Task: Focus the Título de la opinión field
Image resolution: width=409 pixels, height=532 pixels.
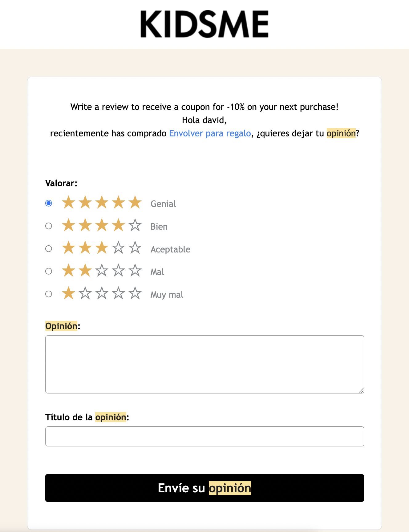Action: point(204,436)
